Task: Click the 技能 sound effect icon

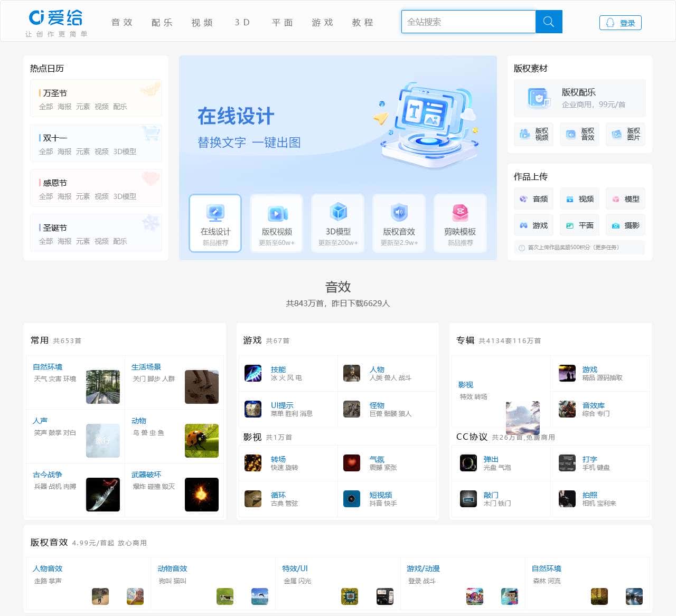Action: click(253, 373)
